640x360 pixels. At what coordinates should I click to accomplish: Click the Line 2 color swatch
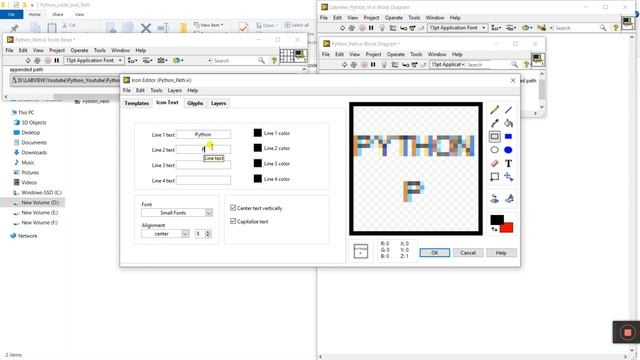pos(258,148)
